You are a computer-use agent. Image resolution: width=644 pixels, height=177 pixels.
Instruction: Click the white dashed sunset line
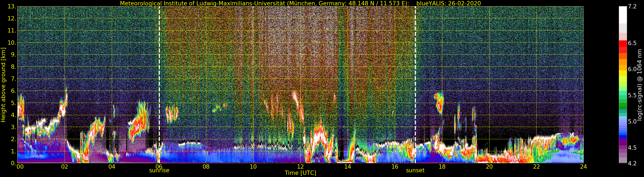[415, 85]
